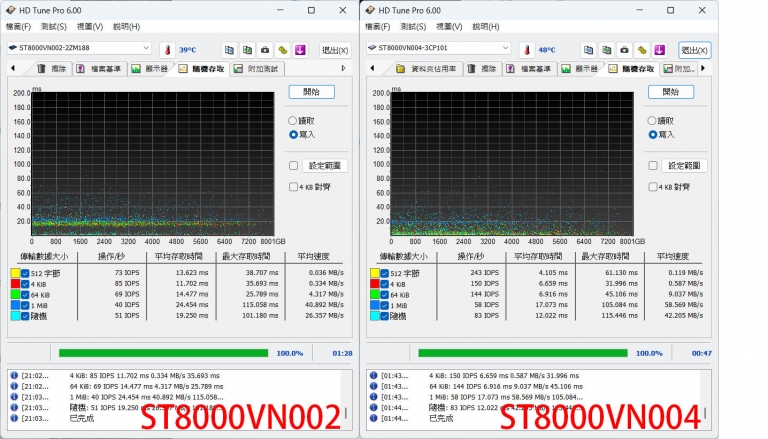Screen dimensions: 768x439
Task: Copy screenshot to clipboard in the ST8000VN002 window
Action: point(247,49)
